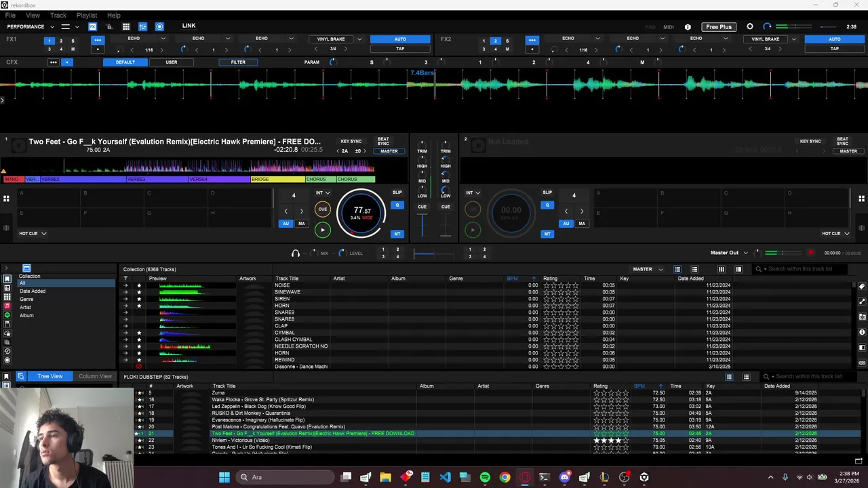Open the Track menu
This screenshot has width=868, height=488.
coord(58,15)
